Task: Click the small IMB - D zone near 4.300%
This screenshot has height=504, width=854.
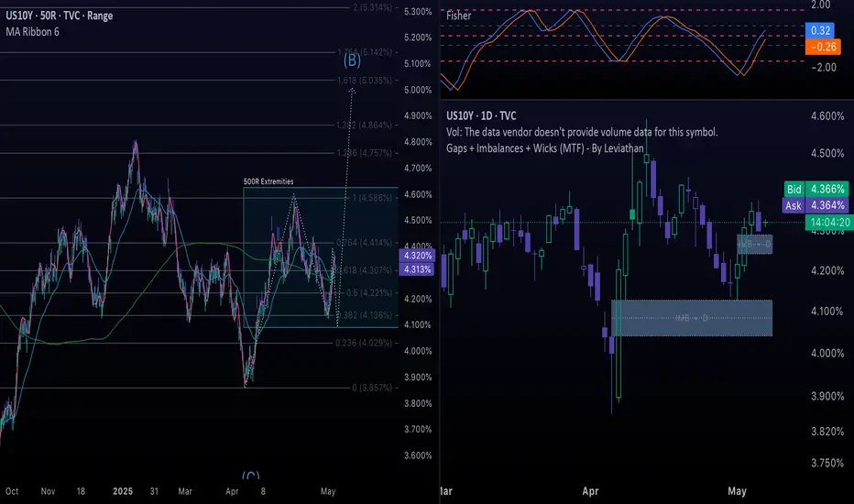Action: click(x=754, y=244)
